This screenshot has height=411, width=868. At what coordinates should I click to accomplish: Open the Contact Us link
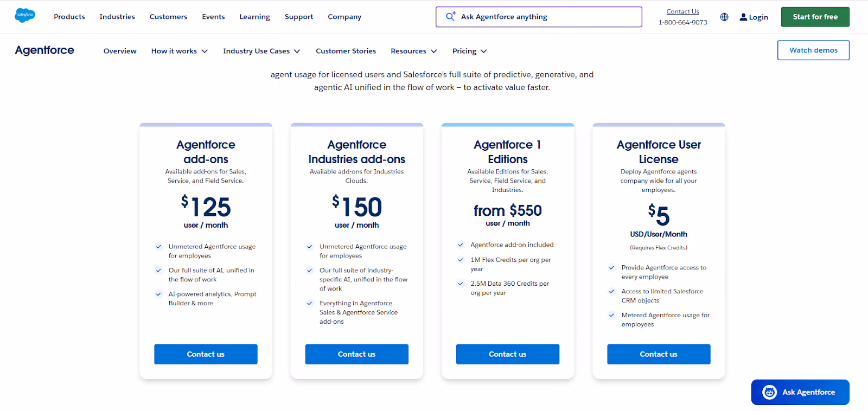pos(682,11)
